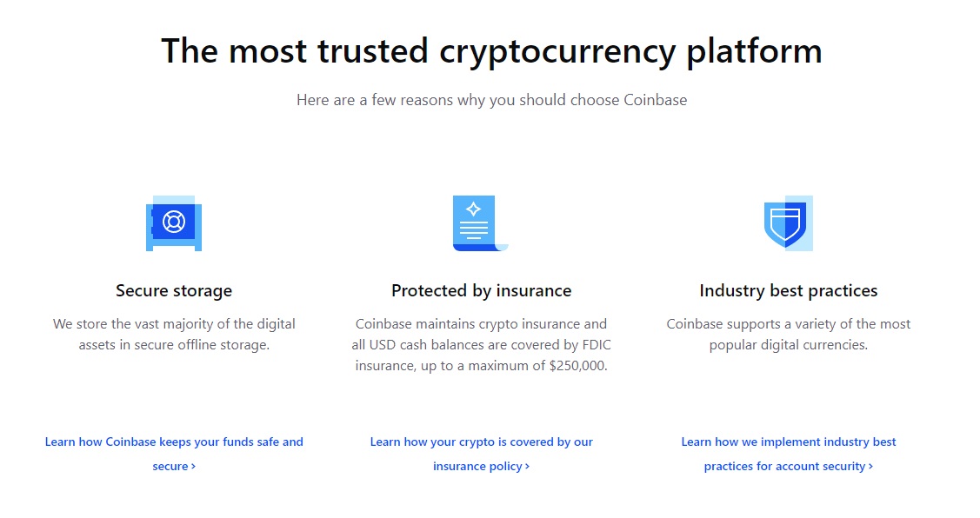Click the blue shield security icon
This screenshot has height=518, width=980.
(x=788, y=223)
